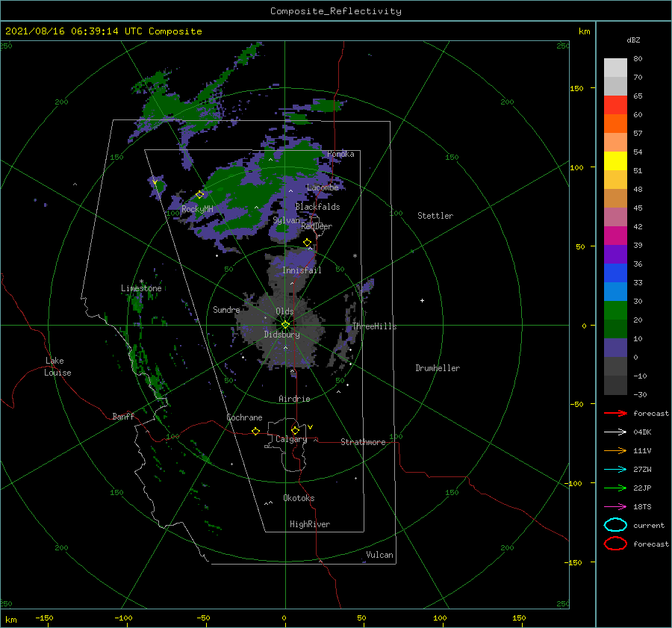
Task: Click the Limestone label
Action: pyautogui.click(x=141, y=288)
